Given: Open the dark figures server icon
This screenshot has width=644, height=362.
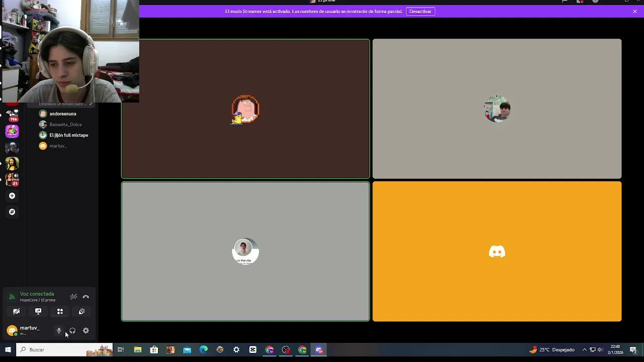Looking at the screenshot, I should 12,147.
